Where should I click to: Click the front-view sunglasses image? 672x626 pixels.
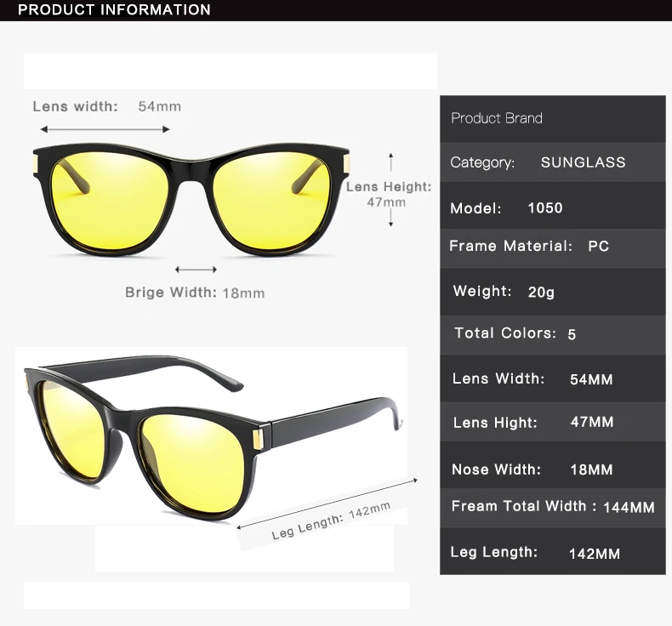pyautogui.click(x=191, y=199)
